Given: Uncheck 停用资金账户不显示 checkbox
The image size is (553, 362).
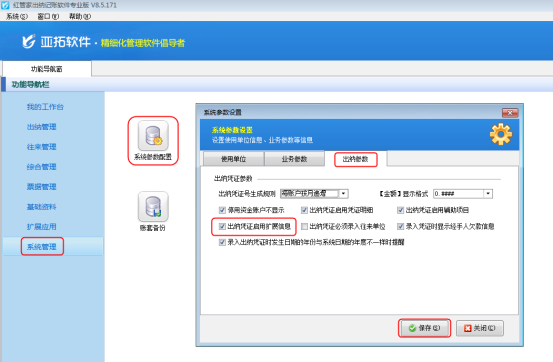Looking at the screenshot, I should coord(222,210).
